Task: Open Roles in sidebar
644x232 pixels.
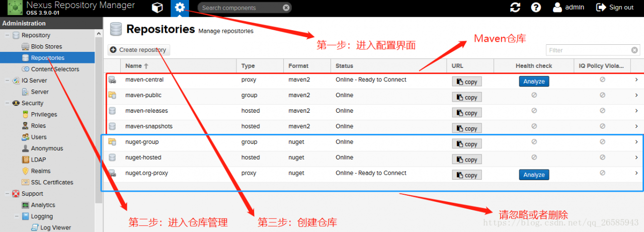Action: point(38,126)
